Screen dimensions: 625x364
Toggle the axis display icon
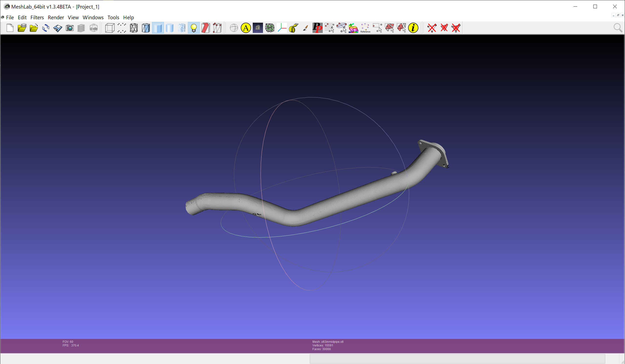tap(282, 28)
